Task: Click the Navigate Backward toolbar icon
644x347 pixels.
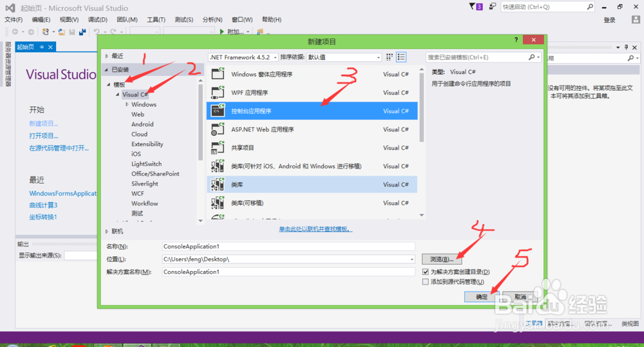Action: (x=15, y=32)
